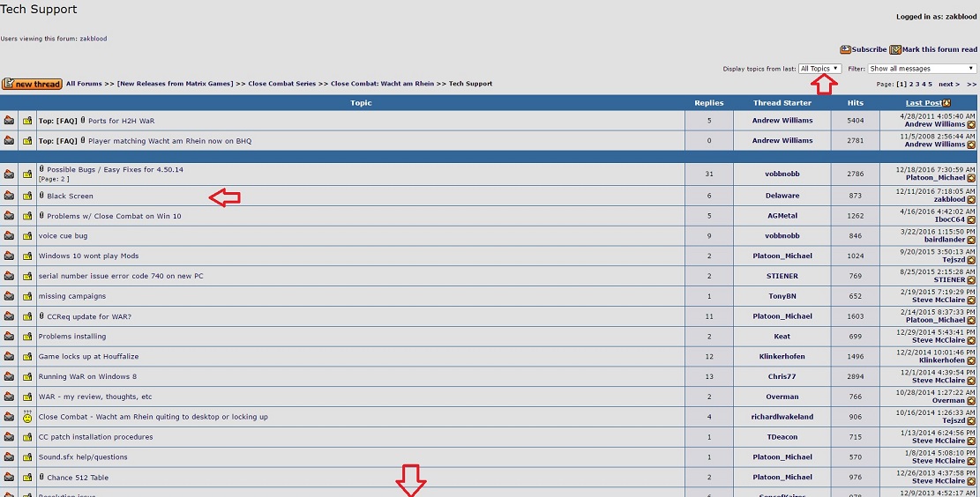Click go-to-last-post icon for voice cue bug row
980x497 pixels.
(971, 240)
